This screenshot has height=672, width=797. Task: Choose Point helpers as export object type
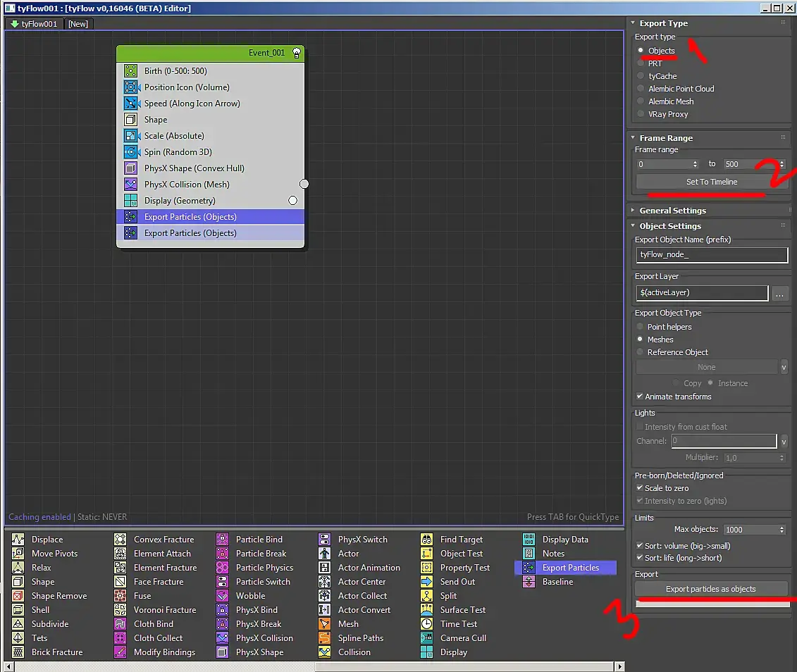point(640,327)
